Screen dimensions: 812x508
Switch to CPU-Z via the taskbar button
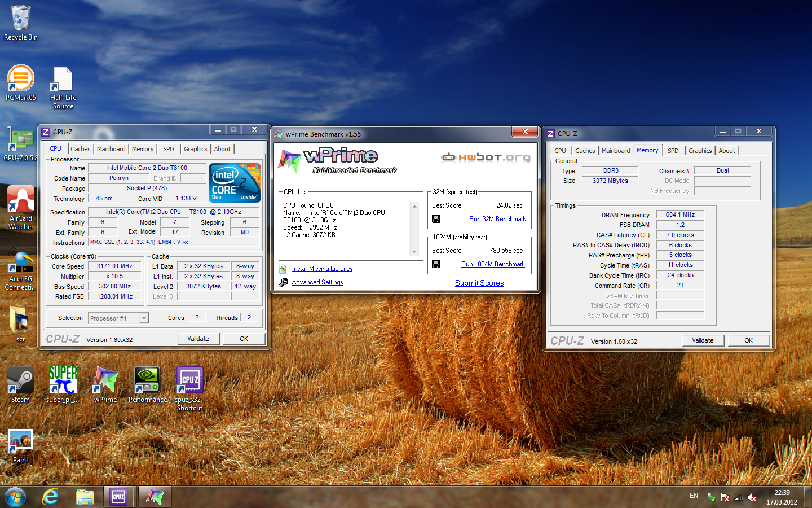tap(118, 497)
